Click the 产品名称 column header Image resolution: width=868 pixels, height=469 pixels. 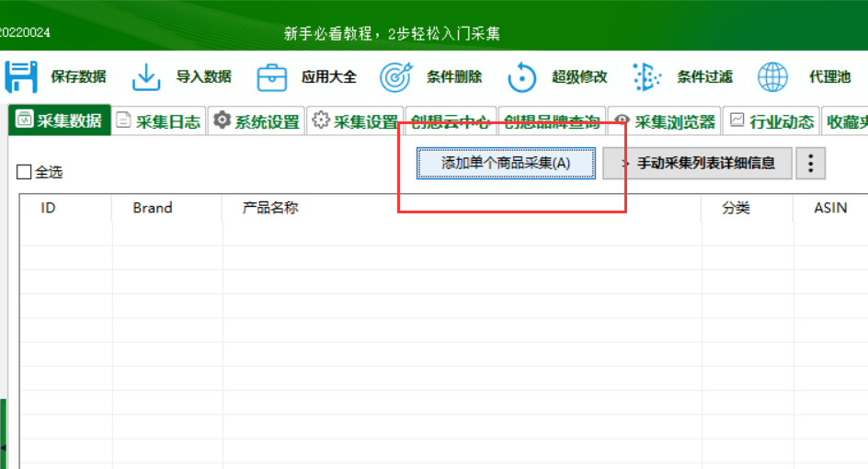(270, 208)
